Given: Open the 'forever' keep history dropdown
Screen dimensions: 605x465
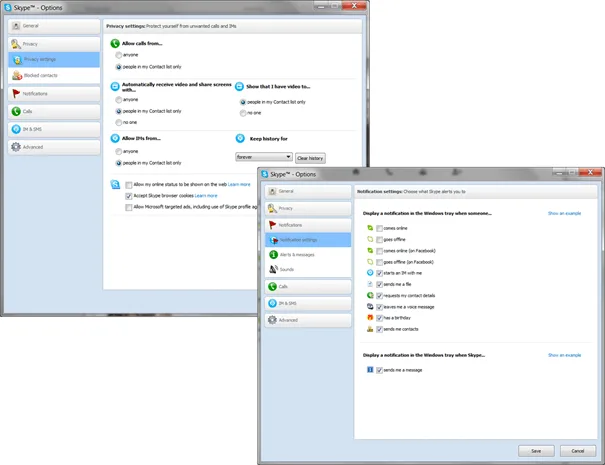Looking at the screenshot, I should tap(264, 157).
